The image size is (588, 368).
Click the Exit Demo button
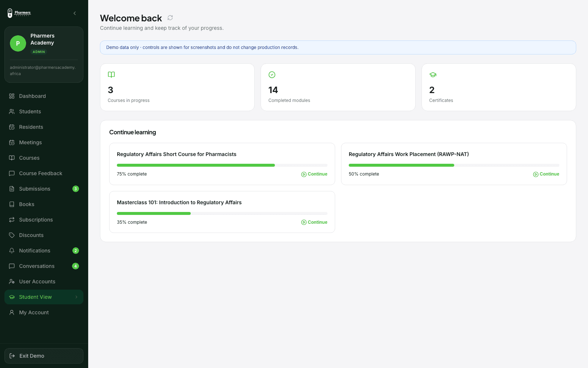(44, 356)
